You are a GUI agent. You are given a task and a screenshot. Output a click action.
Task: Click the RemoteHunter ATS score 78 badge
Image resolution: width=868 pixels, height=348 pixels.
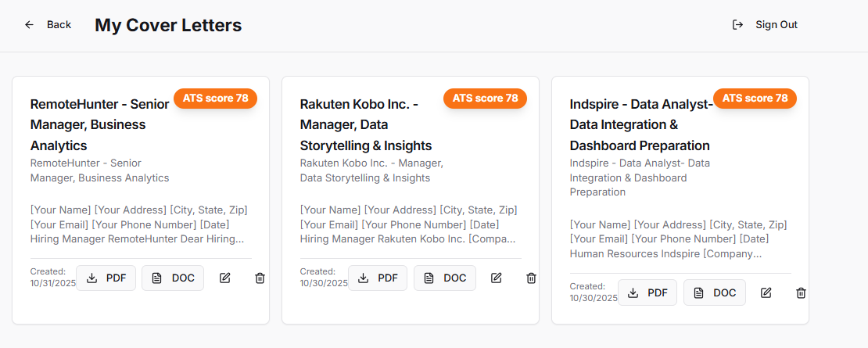click(x=215, y=99)
